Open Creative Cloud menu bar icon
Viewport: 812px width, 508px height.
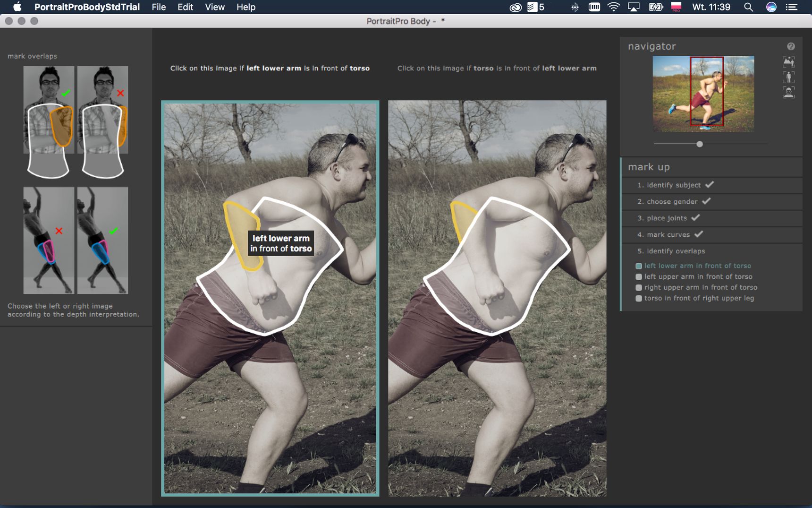516,7
